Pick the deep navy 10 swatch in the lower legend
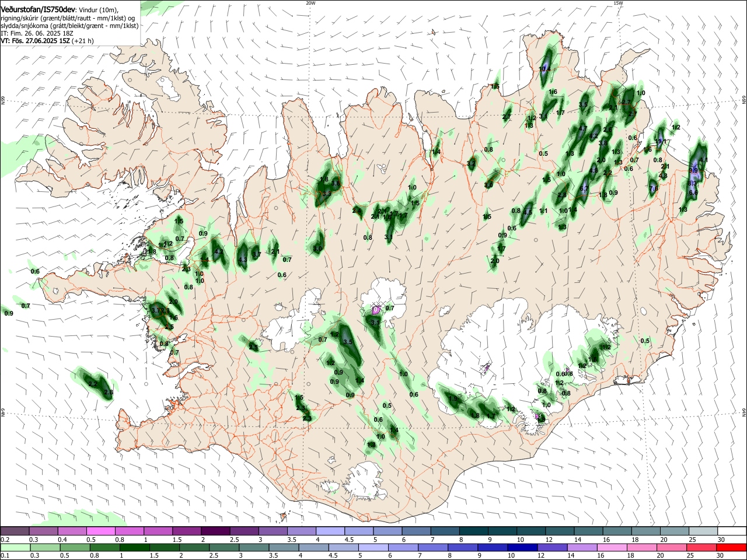 [x=521, y=547]
